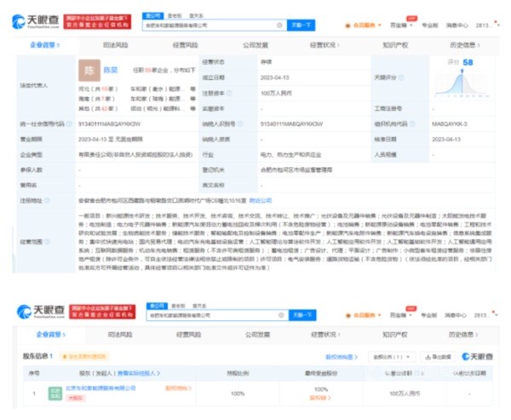Screen dimensions: 511x420
Task: Clear the search box on the shareholder info page
Action: tap(281, 315)
